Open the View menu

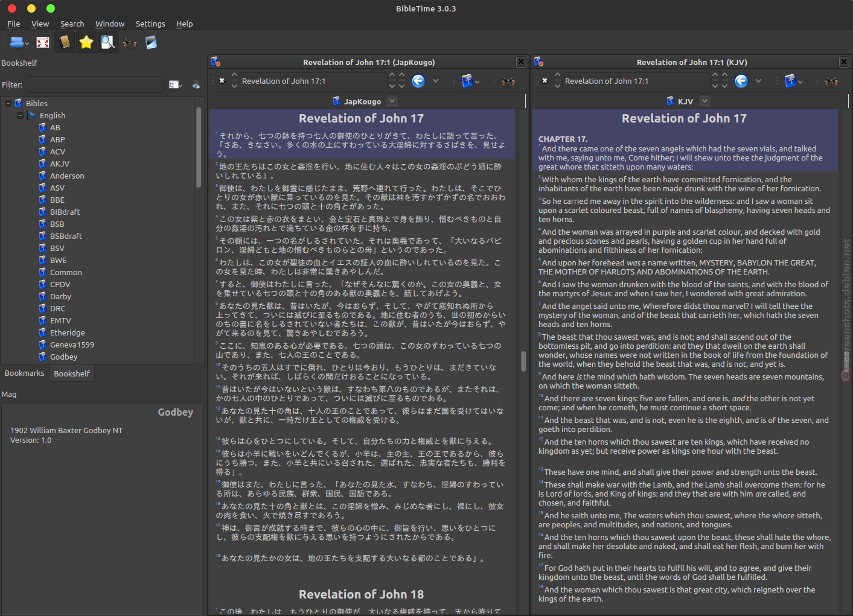point(40,24)
